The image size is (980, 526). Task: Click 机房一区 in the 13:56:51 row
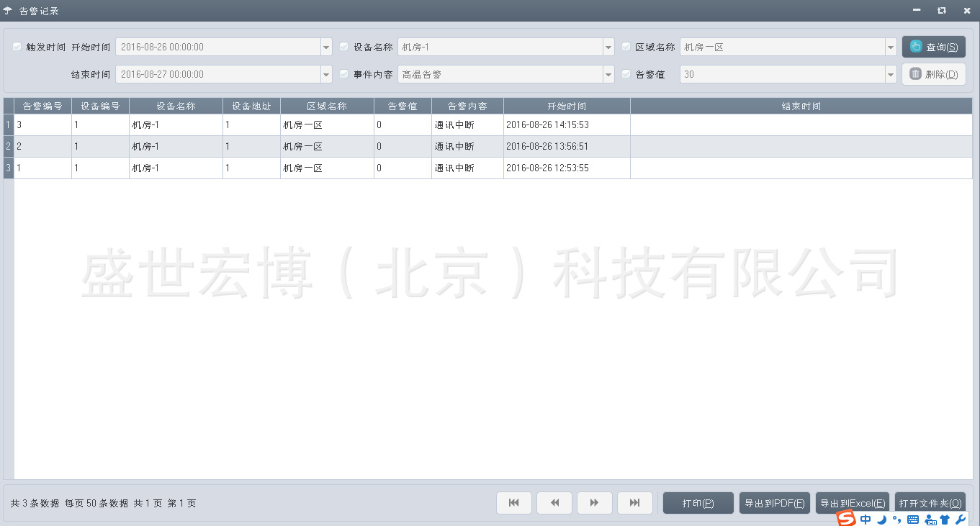[x=327, y=147]
